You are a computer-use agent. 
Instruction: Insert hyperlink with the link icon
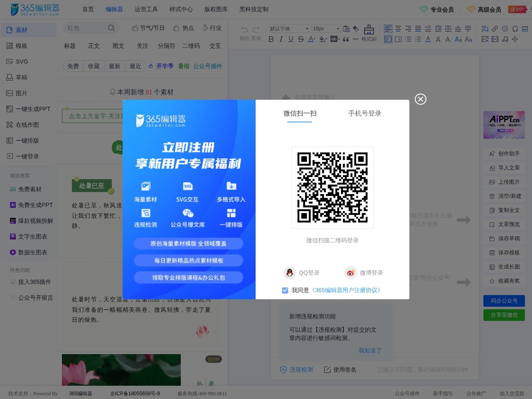coord(495,29)
